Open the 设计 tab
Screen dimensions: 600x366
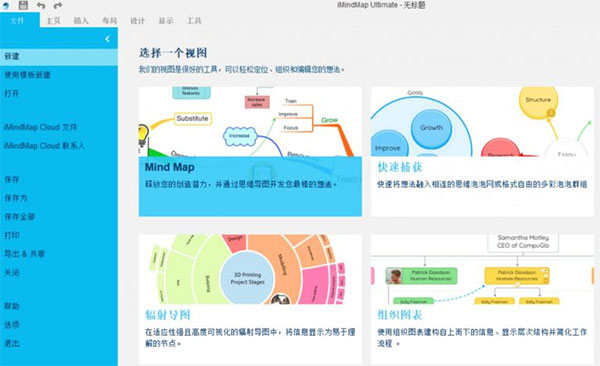tap(137, 21)
